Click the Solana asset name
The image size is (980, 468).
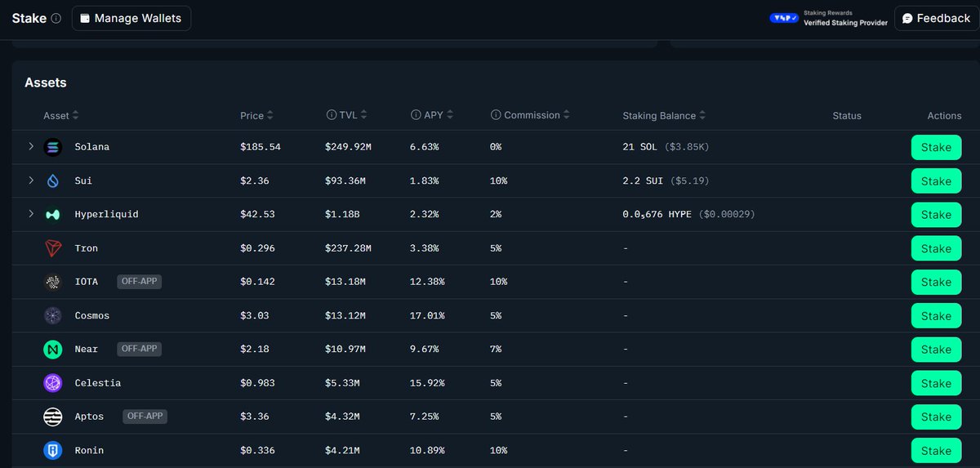(91, 147)
